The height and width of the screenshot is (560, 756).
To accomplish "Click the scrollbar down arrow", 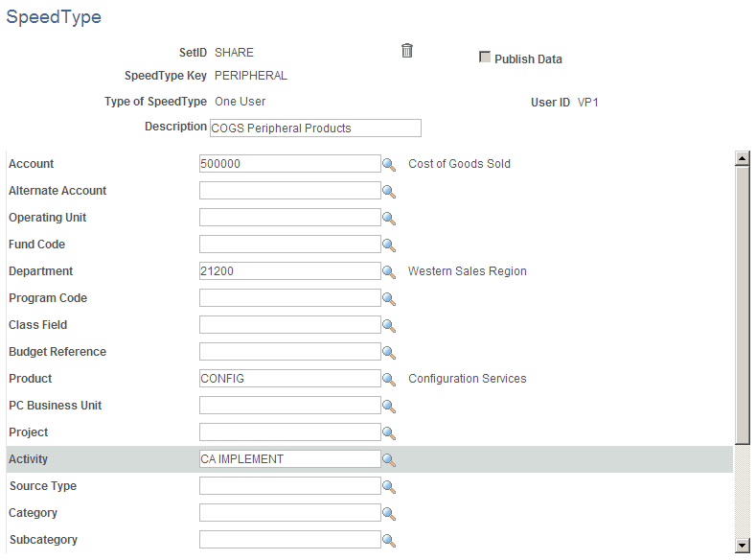I will pyautogui.click(x=742, y=546).
